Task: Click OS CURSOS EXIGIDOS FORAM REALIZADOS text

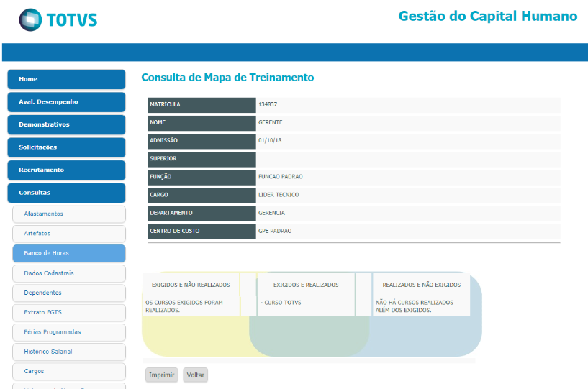Action: pos(184,306)
